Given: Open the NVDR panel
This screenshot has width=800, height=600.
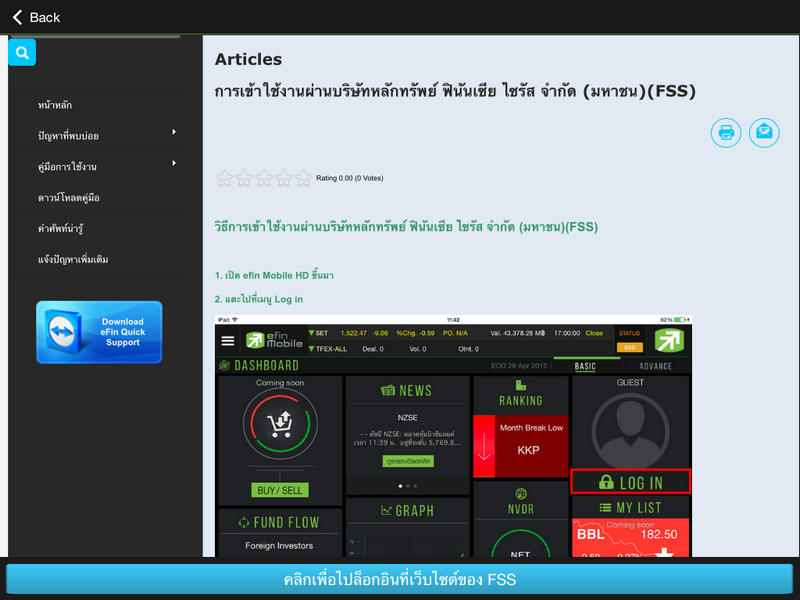Looking at the screenshot, I should (520, 502).
